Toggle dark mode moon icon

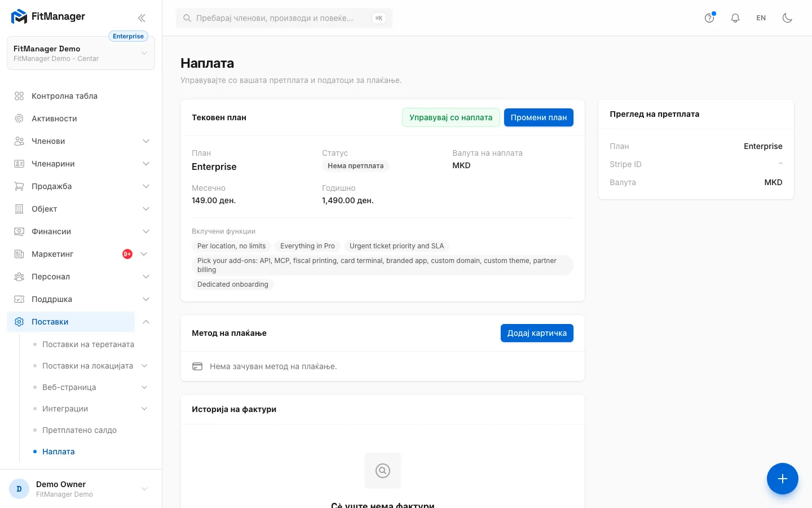coord(788,18)
